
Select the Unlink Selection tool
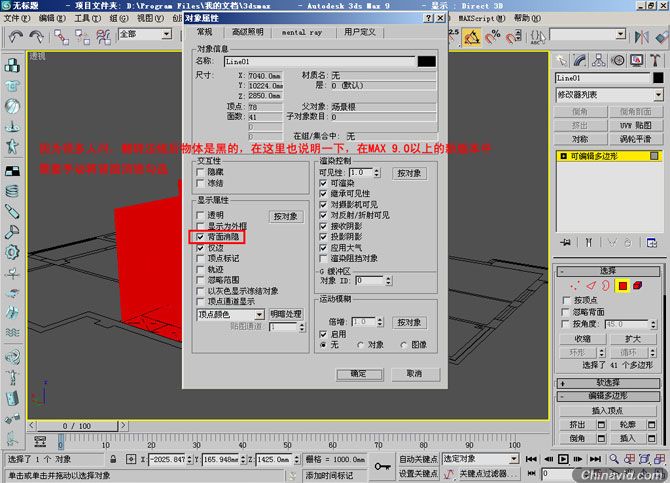tap(82, 37)
